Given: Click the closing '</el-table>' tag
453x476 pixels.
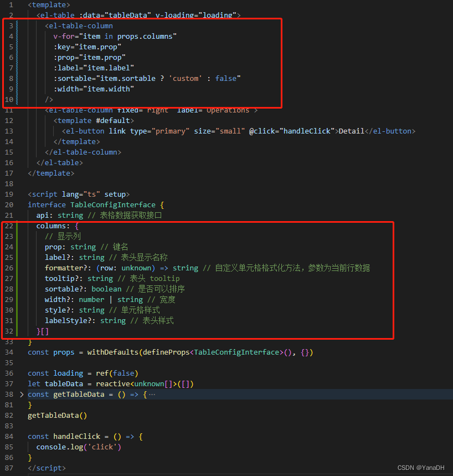Looking at the screenshot, I should point(59,163).
